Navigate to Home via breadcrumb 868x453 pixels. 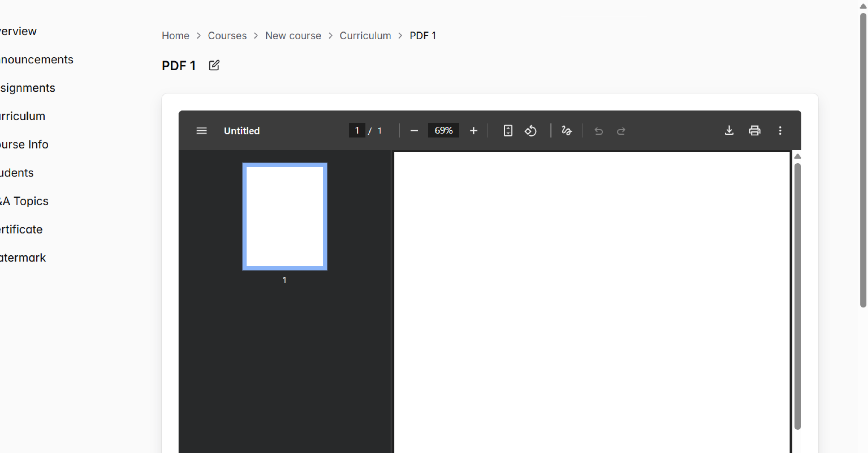click(x=175, y=35)
